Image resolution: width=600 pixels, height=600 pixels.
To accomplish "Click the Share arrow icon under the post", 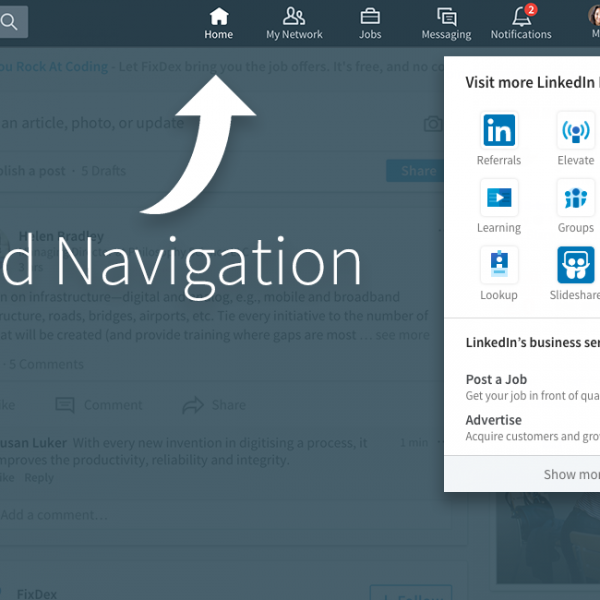I will 193,405.
